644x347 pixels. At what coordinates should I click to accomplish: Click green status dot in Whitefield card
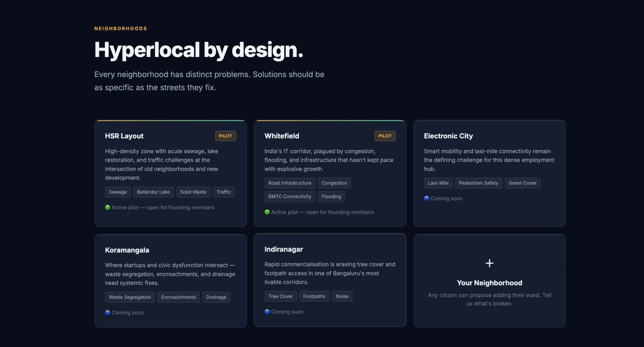[x=267, y=212]
